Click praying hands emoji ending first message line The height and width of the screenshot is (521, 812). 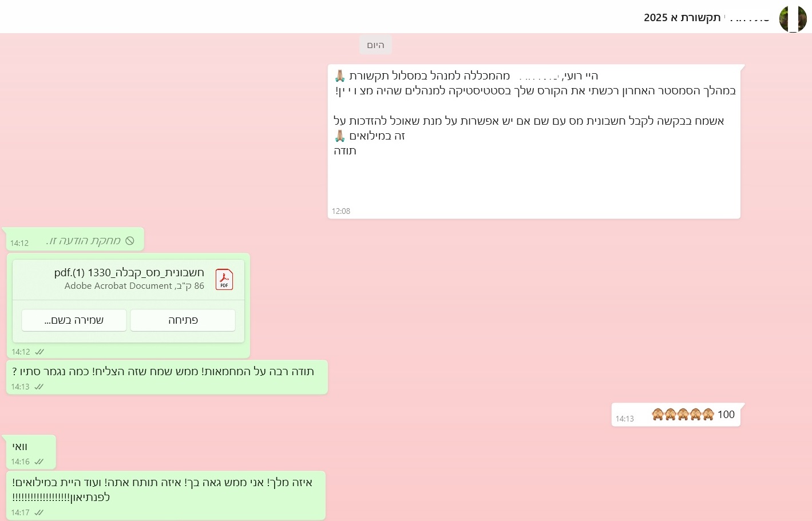340,76
